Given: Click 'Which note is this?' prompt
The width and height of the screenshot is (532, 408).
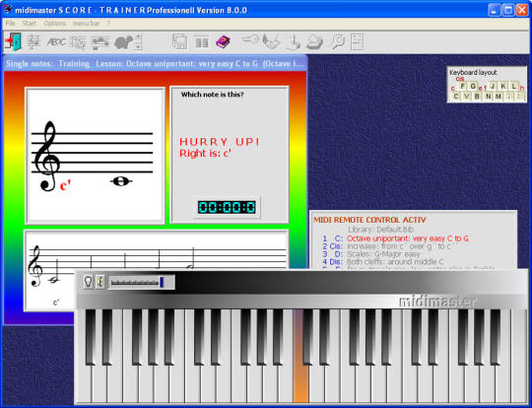Looking at the screenshot, I should tap(213, 95).
